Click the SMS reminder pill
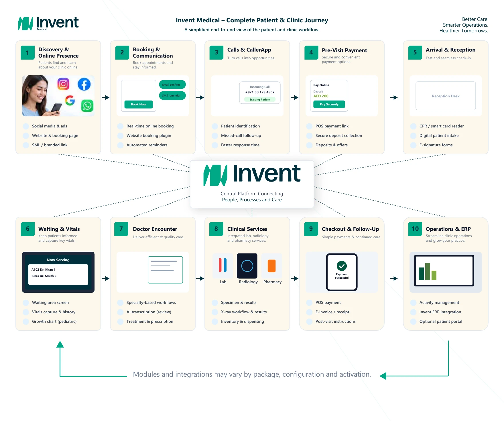Viewport: 504px width, 421px height. (172, 95)
